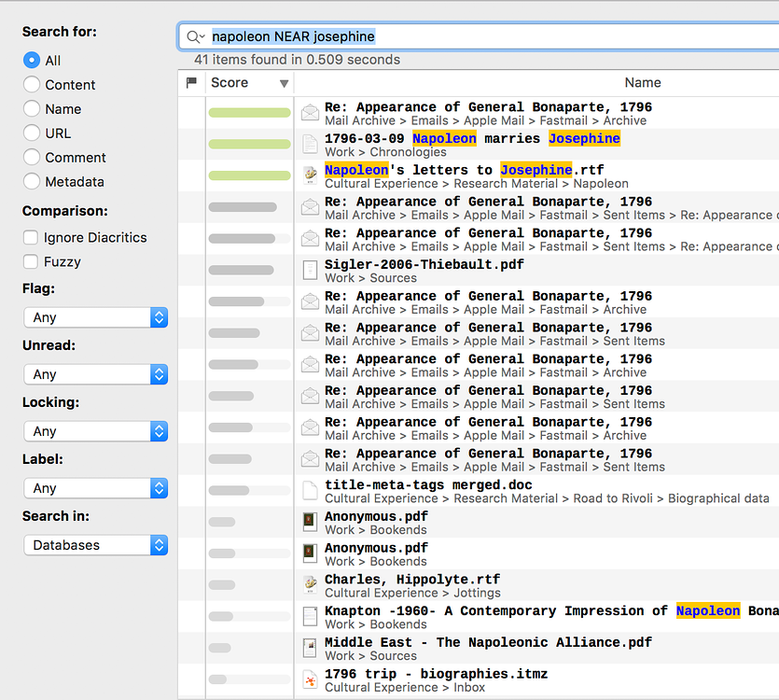The height and width of the screenshot is (700, 779).
Task: Click the flag column header icon
Action: [x=191, y=82]
